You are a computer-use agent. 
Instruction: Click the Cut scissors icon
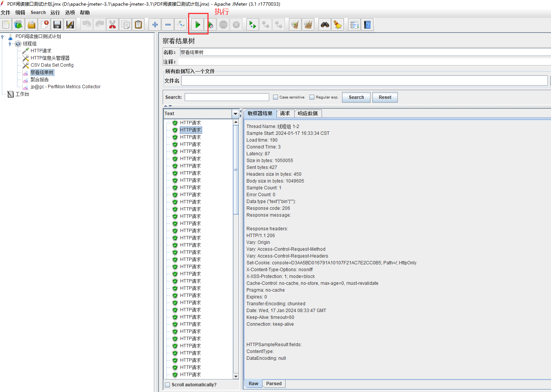pyautogui.click(x=112, y=25)
